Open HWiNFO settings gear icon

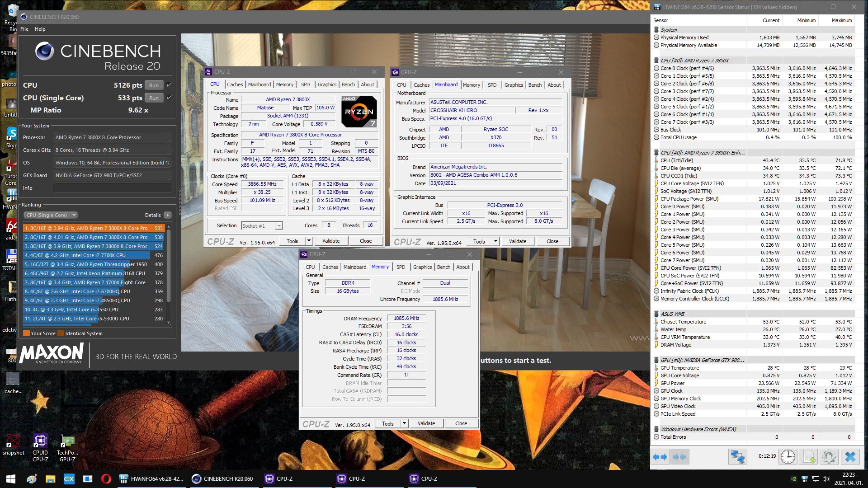coord(829,457)
